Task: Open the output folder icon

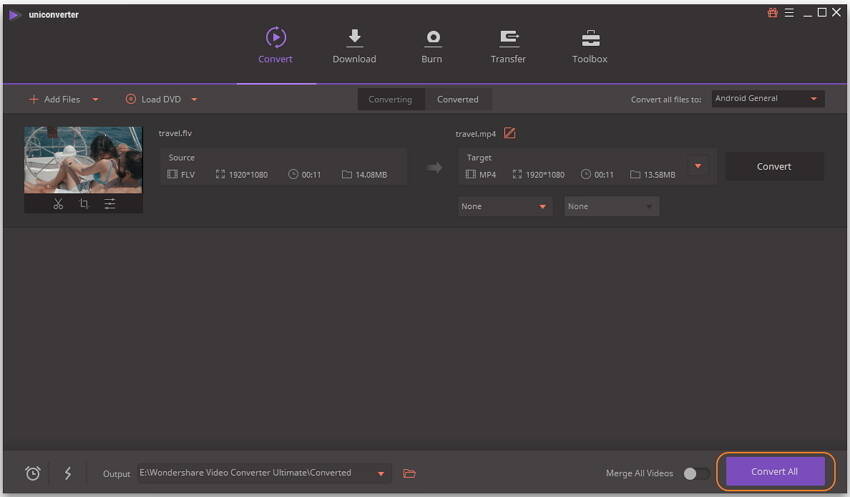Action: pos(409,474)
